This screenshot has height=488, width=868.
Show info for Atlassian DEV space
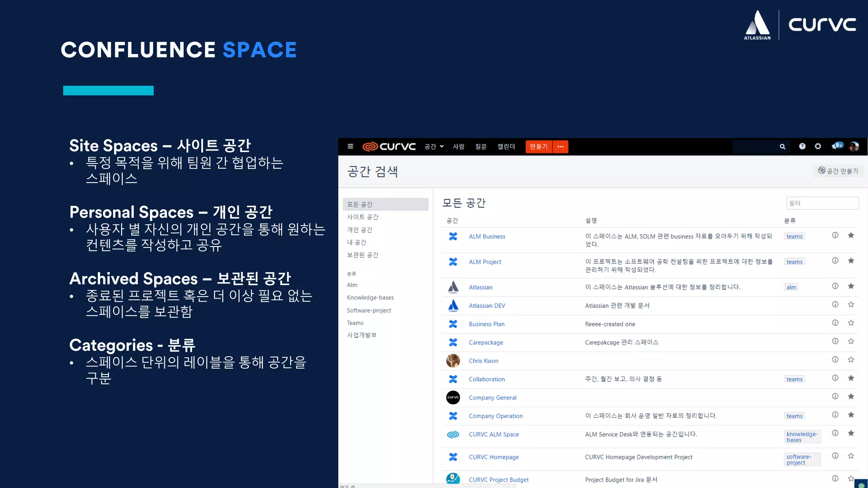coord(835,304)
